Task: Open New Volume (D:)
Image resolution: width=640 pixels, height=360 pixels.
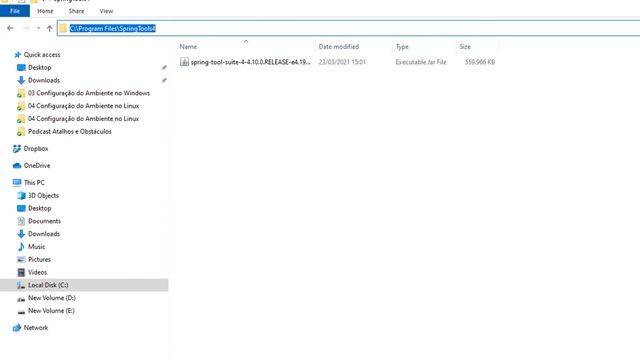Action: pyautogui.click(x=52, y=298)
